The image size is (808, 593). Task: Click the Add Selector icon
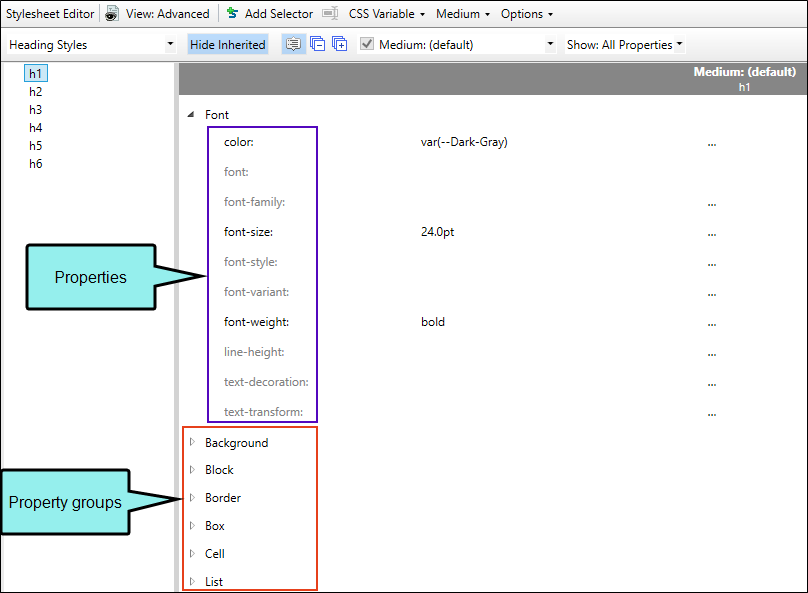tap(232, 14)
